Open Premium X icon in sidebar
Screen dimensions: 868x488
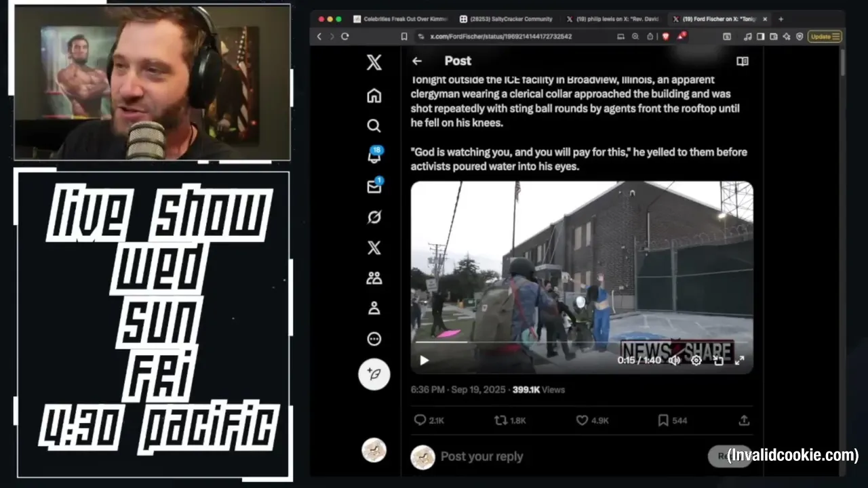(x=374, y=247)
